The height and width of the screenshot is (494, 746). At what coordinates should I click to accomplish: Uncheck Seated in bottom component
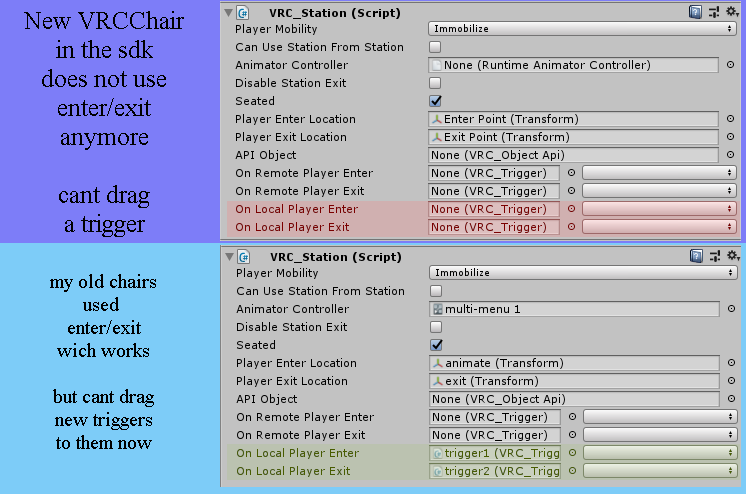(436, 345)
